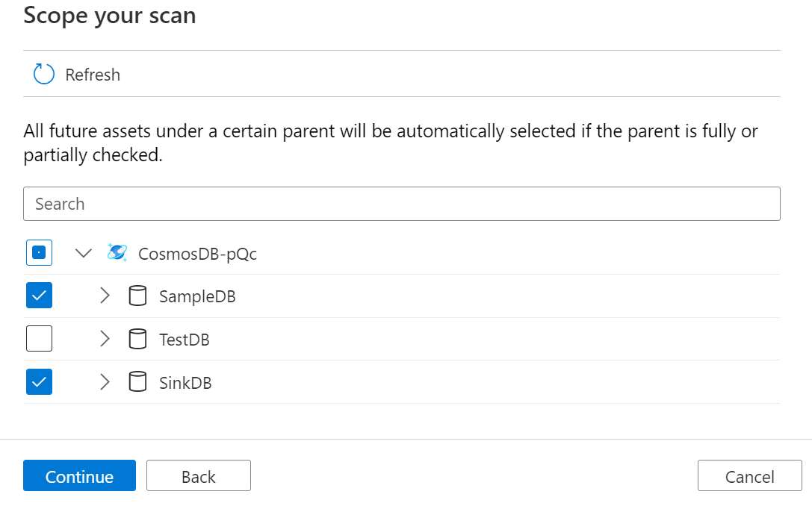Select the SampleDB tree label

(x=197, y=296)
